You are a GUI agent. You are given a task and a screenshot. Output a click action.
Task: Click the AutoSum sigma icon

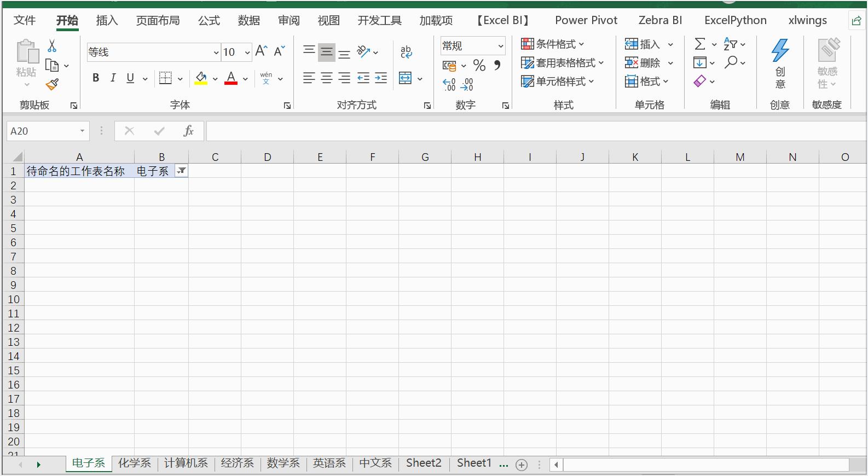pyautogui.click(x=699, y=44)
